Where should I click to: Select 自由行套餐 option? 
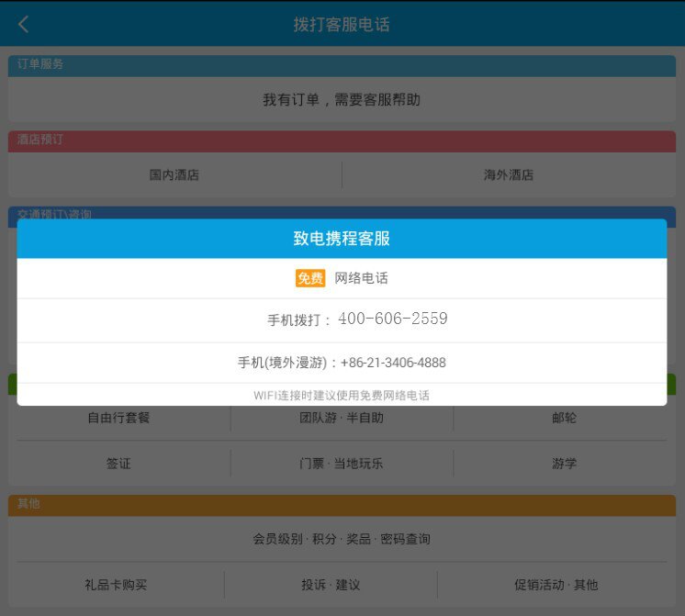pos(118,418)
